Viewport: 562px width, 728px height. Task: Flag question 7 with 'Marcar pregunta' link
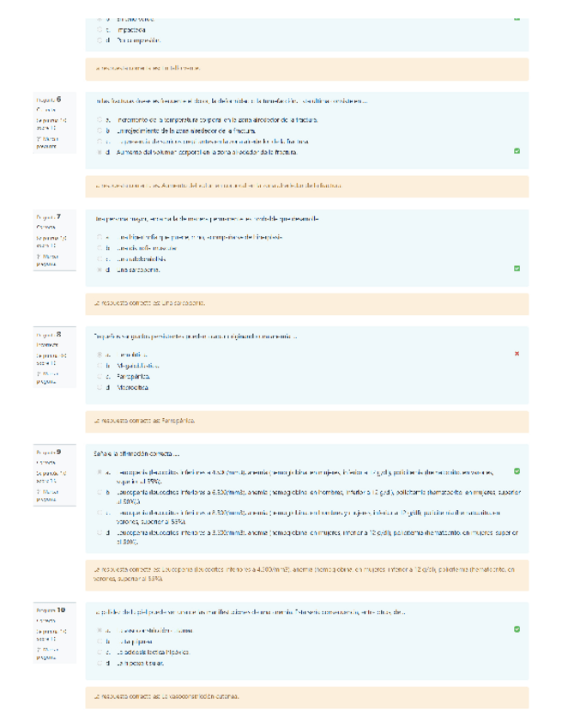tap(48, 260)
